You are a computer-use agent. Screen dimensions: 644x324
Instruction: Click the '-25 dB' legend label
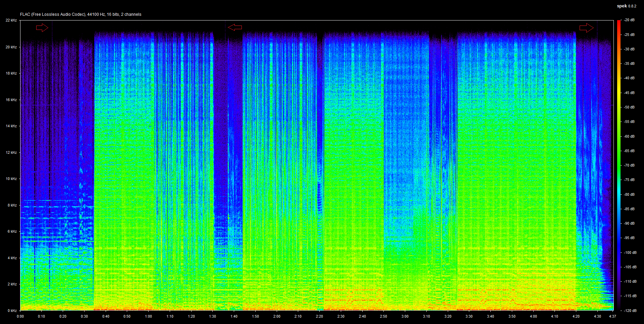tap(629, 35)
